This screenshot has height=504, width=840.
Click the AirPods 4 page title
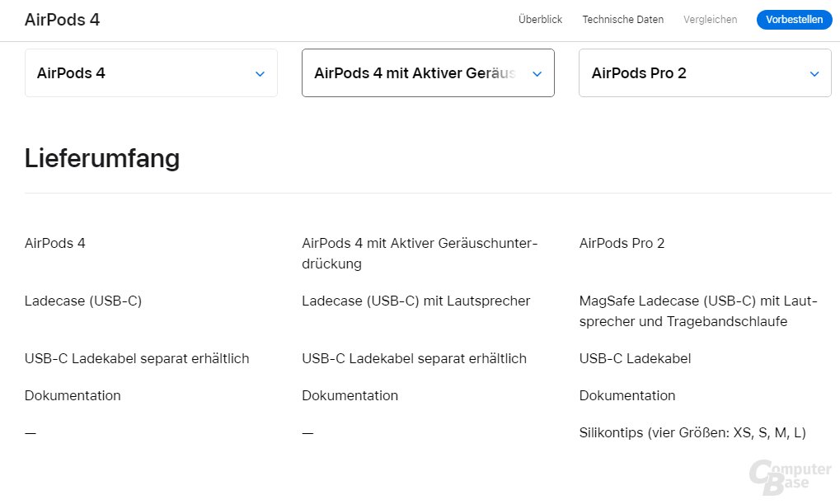pos(62,20)
